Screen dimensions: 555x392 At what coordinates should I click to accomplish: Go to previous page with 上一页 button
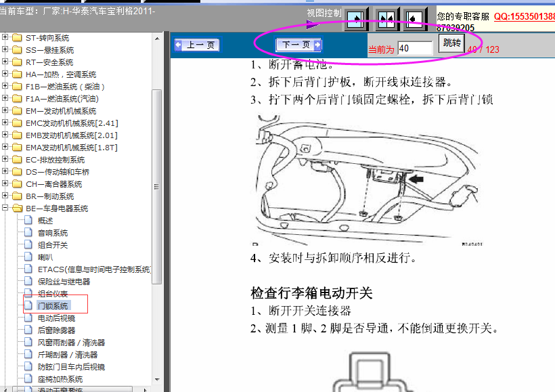(x=197, y=45)
